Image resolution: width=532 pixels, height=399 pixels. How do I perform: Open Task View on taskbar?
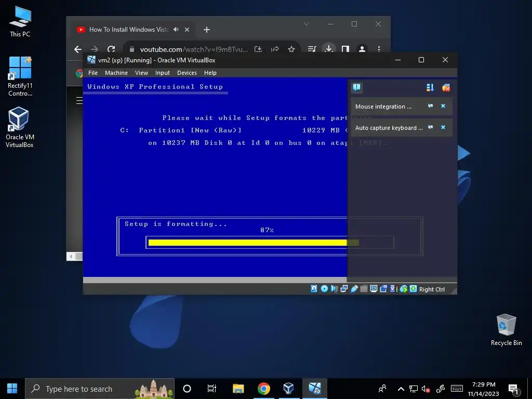pyautogui.click(x=212, y=389)
